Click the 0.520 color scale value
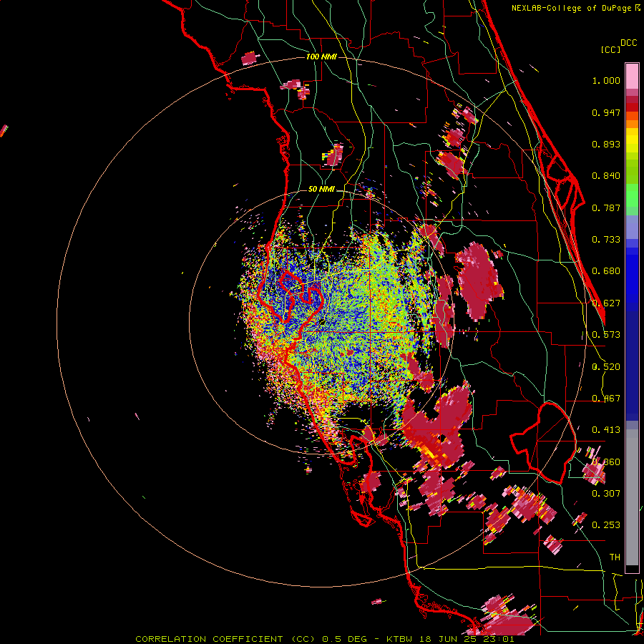The width and height of the screenshot is (644, 644). 606,367
